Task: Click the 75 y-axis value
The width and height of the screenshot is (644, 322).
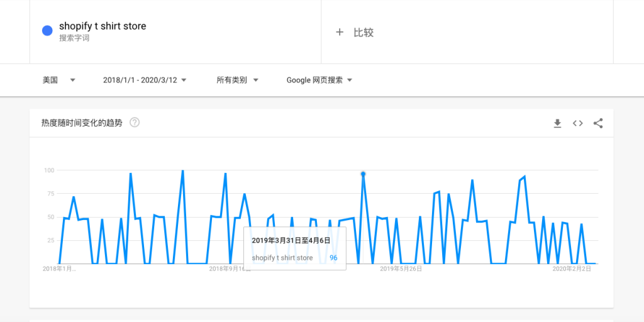Action: click(52, 194)
